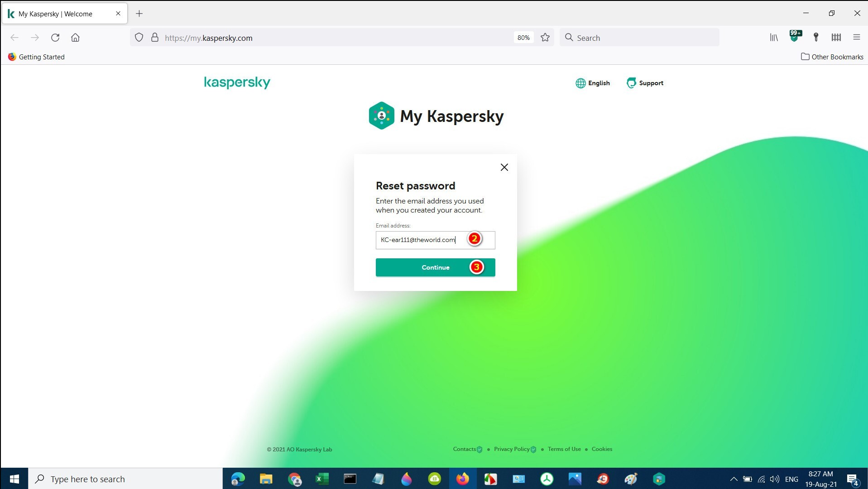This screenshot has width=868, height=489.
Task: Open the notepad-style taskbar app
Action: pos(378,479)
